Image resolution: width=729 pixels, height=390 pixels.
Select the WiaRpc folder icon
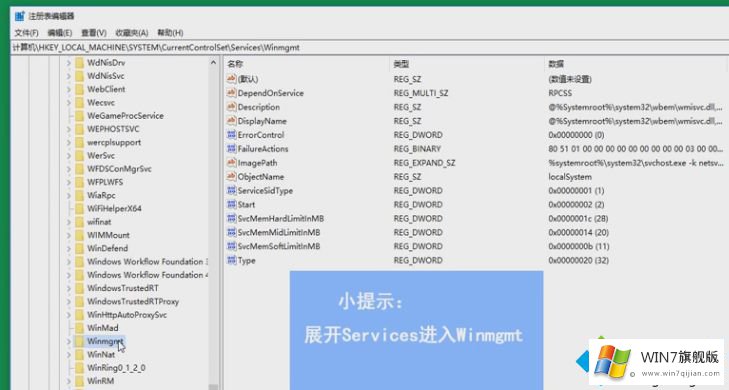coord(80,195)
